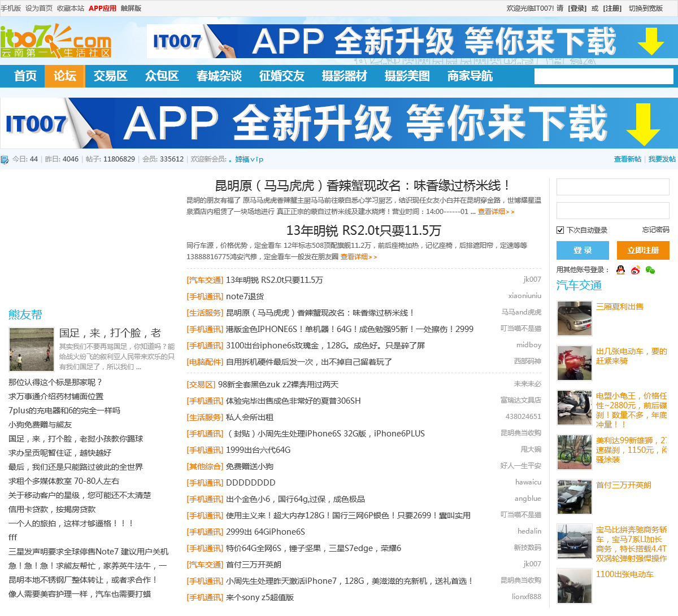Click the statistics icon before 今日
Image resolution: width=678 pixels, height=616 pixels.
point(5,159)
